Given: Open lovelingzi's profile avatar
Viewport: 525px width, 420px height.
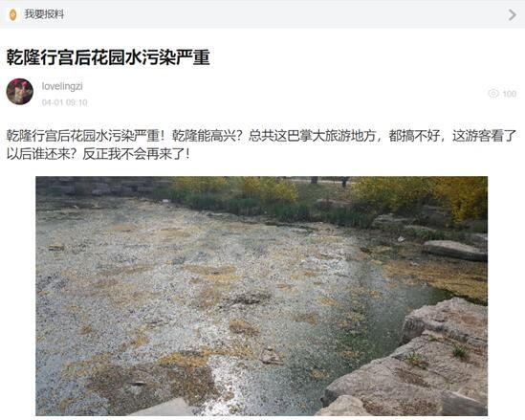Looking at the screenshot, I should point(20,92).
